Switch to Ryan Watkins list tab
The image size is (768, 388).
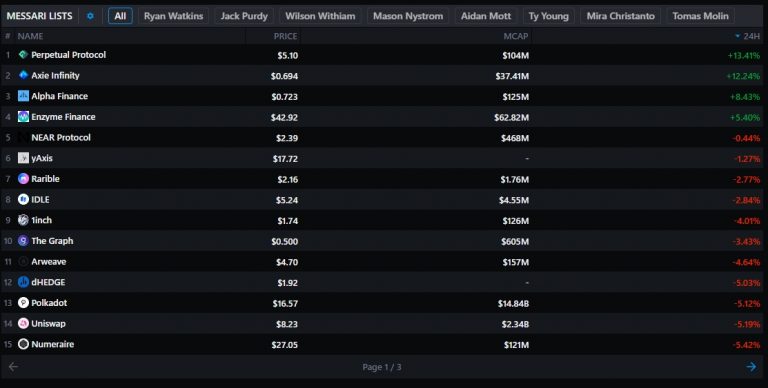pyautogui.click(x=173, y=16)
